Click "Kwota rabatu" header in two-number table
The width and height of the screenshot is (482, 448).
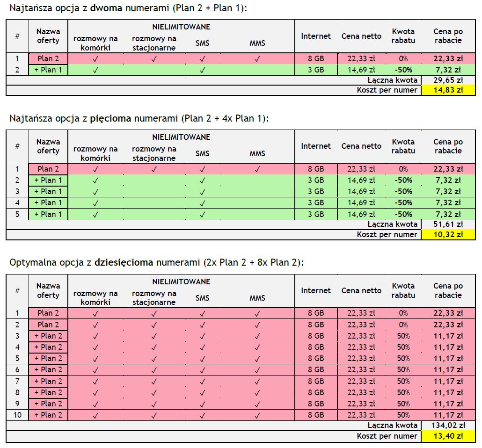(403, 36)
